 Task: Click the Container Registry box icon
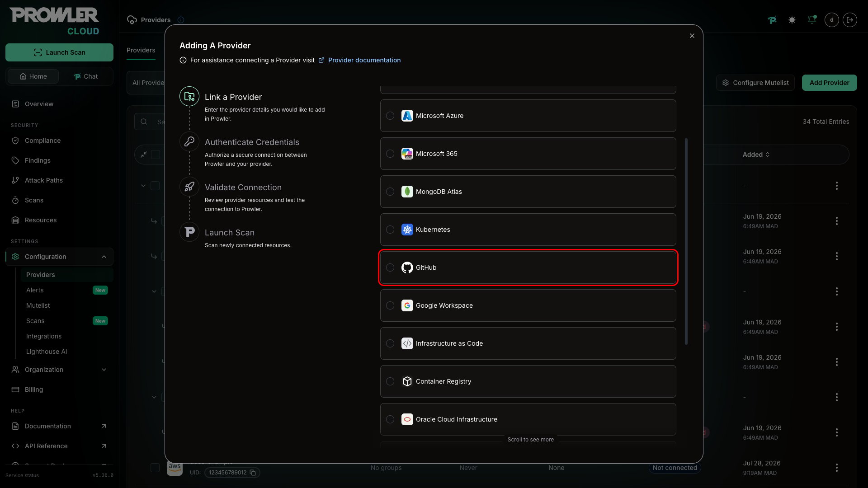tap(407, 381)
